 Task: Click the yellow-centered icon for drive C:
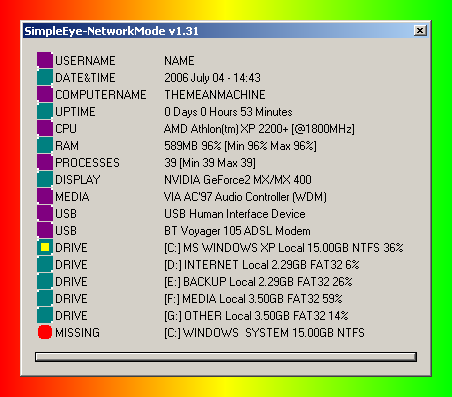(x=45, y=247)
